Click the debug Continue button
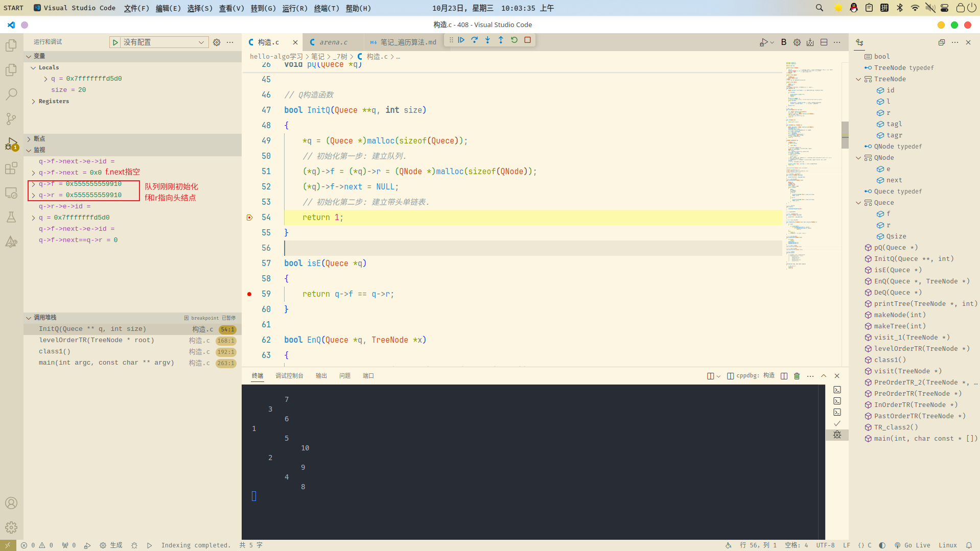 click(x=461, y=40)
